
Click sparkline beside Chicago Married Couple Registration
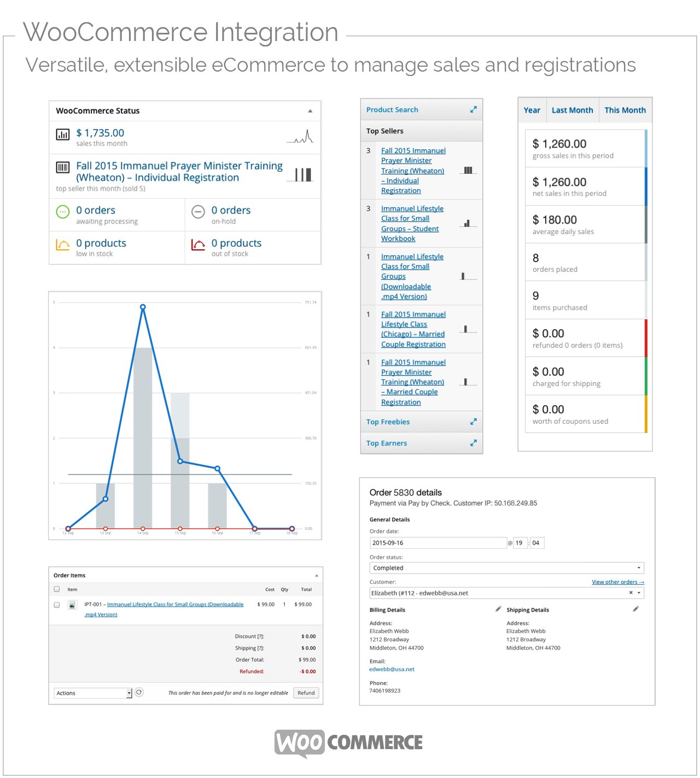[x=468, y=329]
